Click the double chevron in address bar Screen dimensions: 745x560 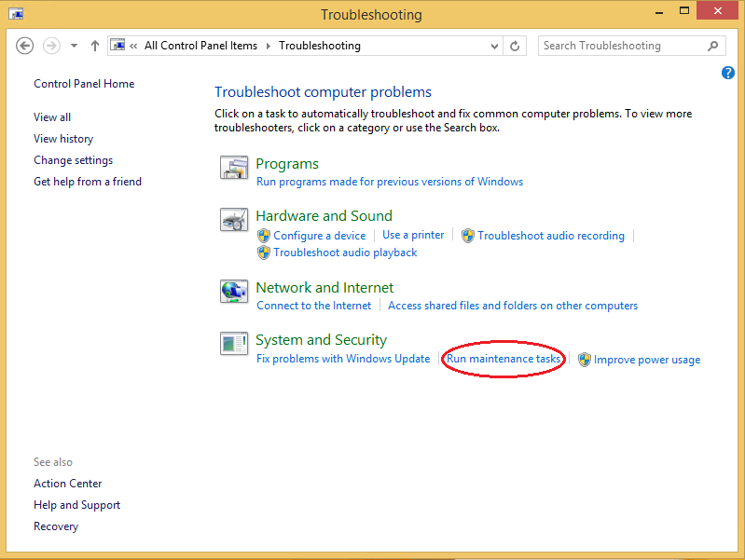133,46
